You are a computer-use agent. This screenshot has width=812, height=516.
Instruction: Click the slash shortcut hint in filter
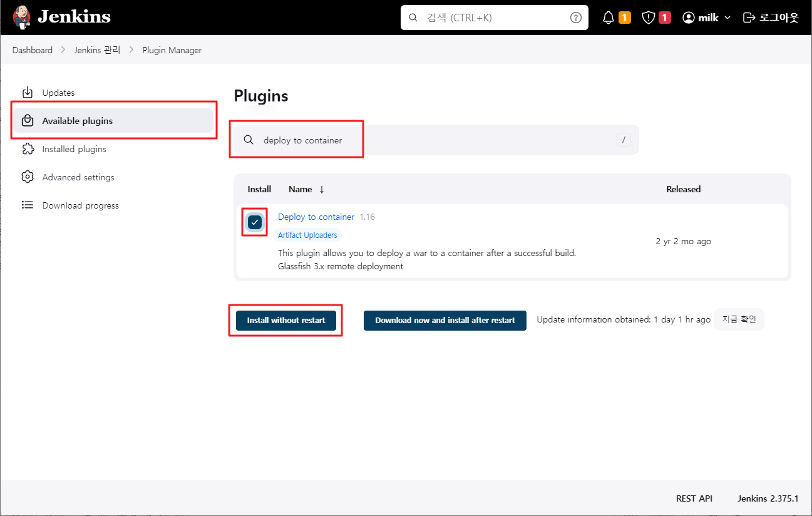[624, 140]
